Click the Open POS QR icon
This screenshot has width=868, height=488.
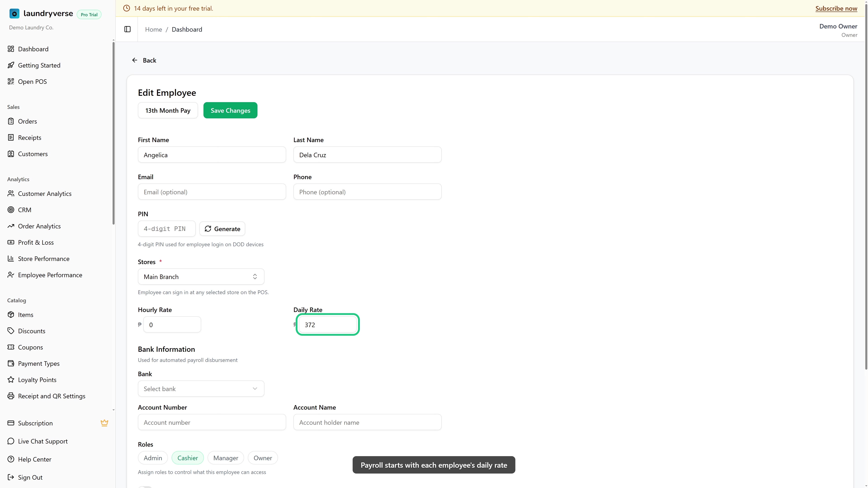point(11,81)
